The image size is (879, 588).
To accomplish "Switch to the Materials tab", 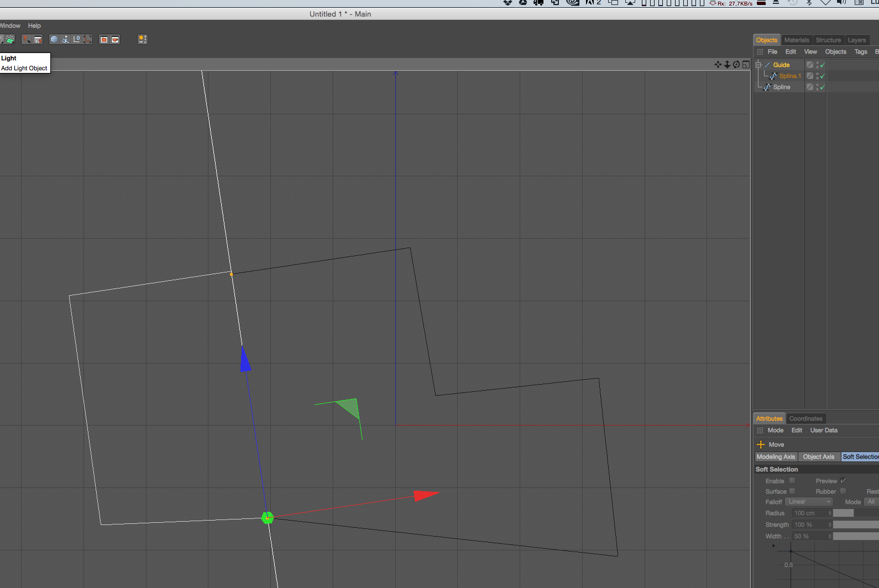I will (797, 40).
